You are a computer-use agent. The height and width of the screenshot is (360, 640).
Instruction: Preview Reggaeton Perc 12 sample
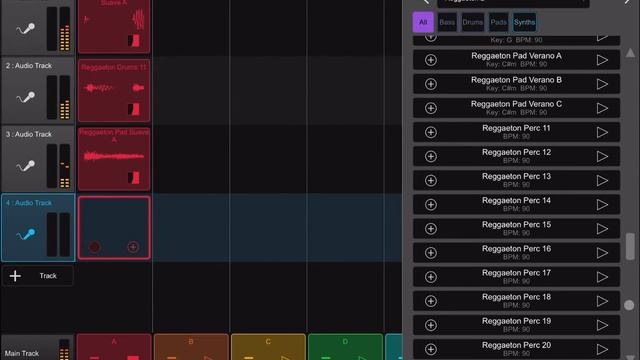pyautogui.click(x=602, y=156)
